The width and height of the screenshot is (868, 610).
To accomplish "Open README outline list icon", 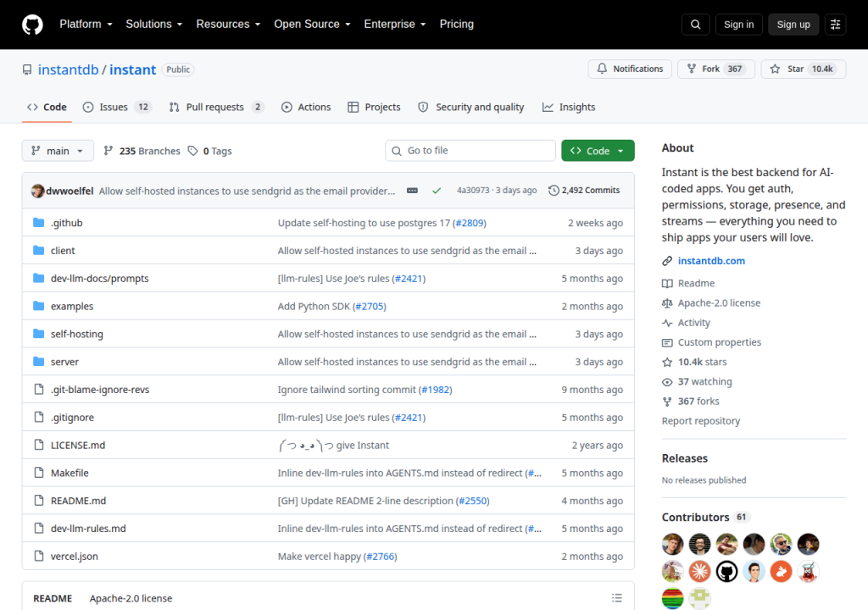I will point(617,598).
